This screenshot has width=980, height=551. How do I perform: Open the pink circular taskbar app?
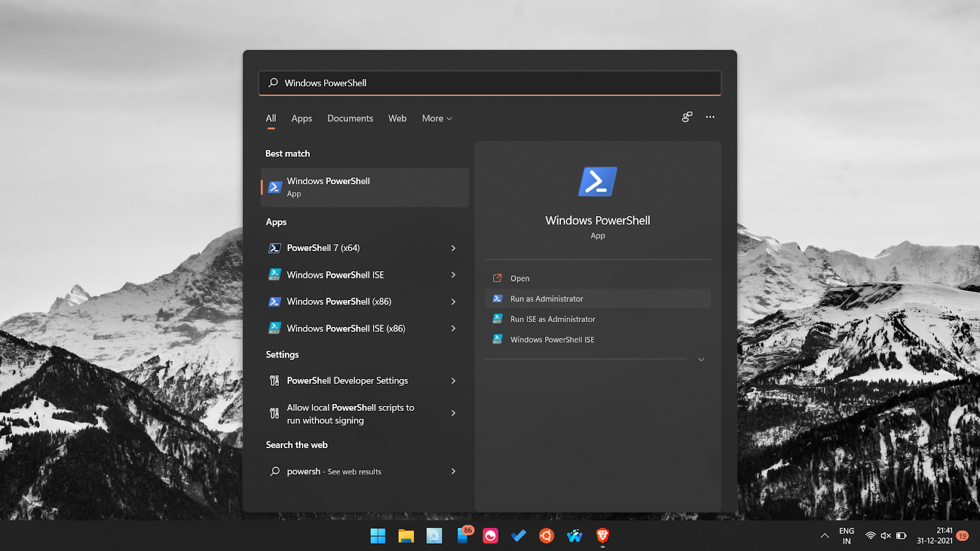(x=491, y=536)
